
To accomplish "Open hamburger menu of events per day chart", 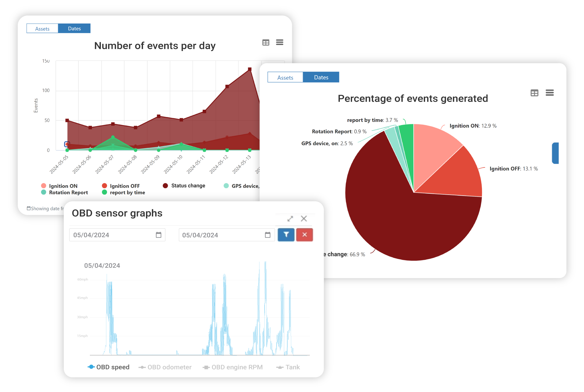I will (280, 42).
